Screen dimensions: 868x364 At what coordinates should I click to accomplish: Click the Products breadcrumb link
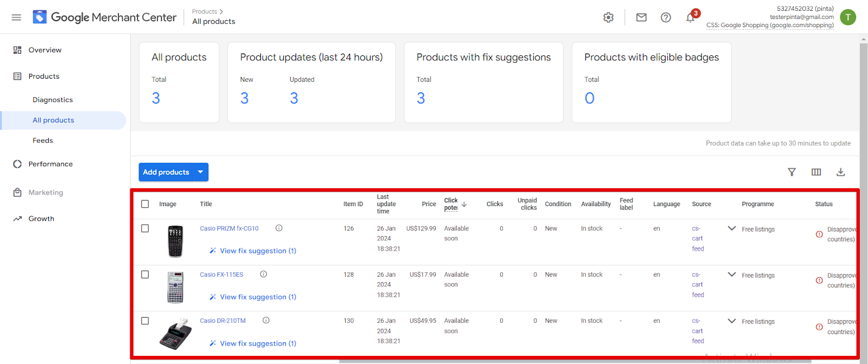tap(205, 11)
